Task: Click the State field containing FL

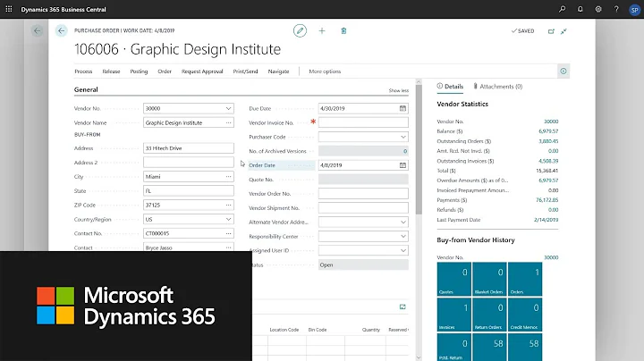Action: point(189,190)
